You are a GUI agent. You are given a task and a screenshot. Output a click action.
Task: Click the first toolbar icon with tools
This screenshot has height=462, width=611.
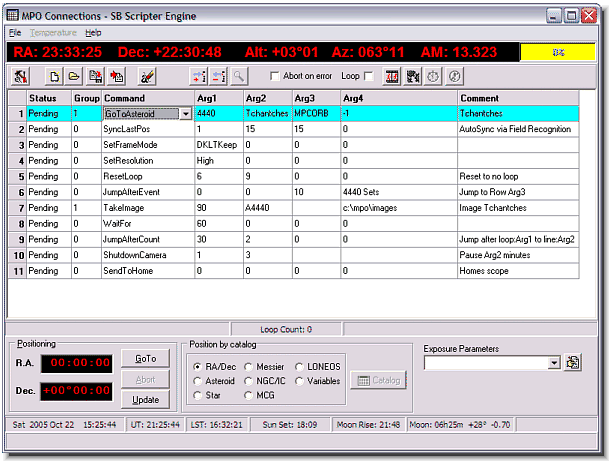[x=20, y=76]
